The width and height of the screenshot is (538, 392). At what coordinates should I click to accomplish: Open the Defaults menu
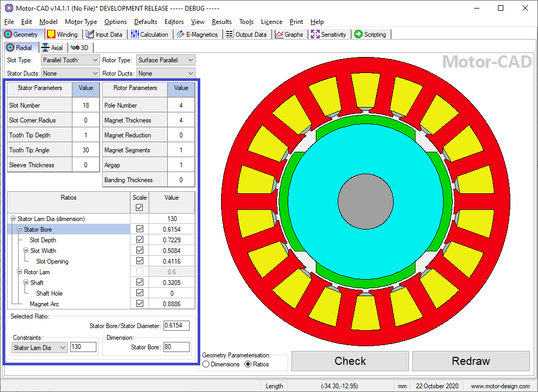tap(145, 22)
